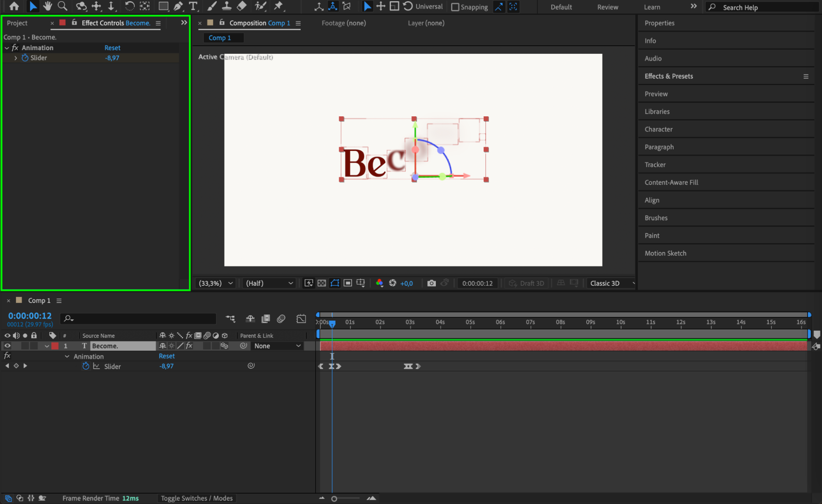This screenshot has width=822, height=504.
Task: Toggle the Slider stopwatch in Effect Controls
Action: pos(25,58)
